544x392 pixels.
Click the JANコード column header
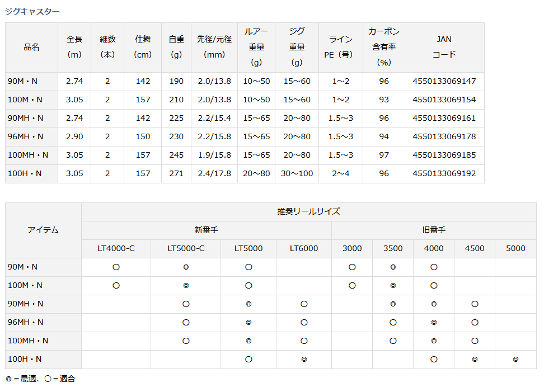[x=444, y=47]
